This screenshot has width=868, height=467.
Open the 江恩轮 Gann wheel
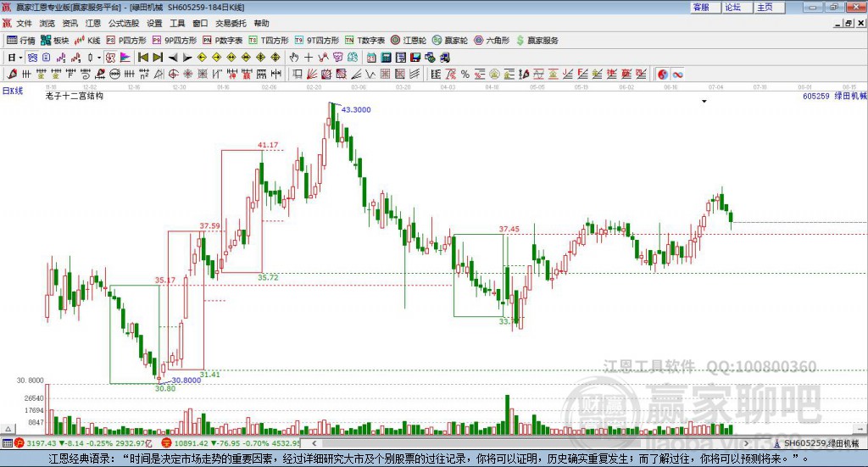(x=409, y=41)
